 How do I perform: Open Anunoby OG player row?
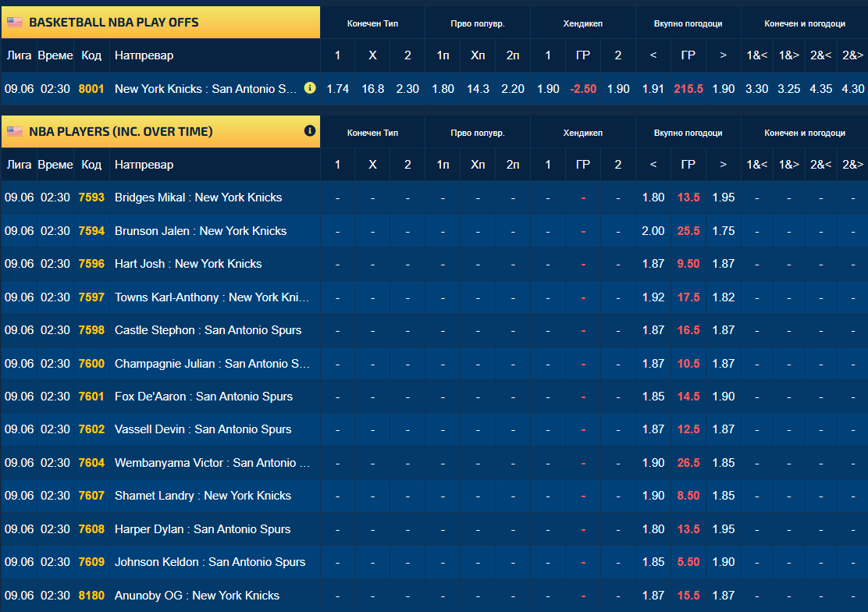point(197,596)
